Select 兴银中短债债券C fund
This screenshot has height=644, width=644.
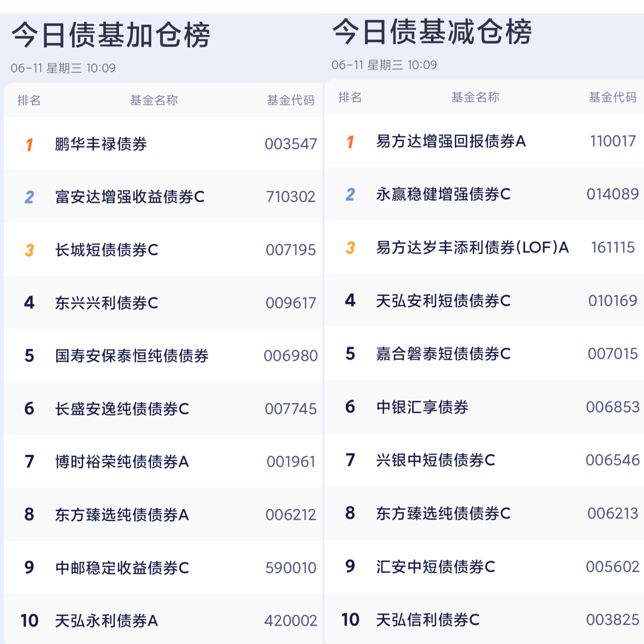point(436,460)
